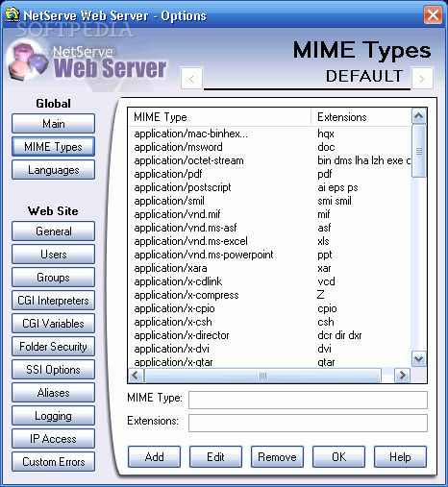The width and height of the screenshot is (448, 487).
Task: Select the application/vnd.mif row
Action: click(269, 214)
